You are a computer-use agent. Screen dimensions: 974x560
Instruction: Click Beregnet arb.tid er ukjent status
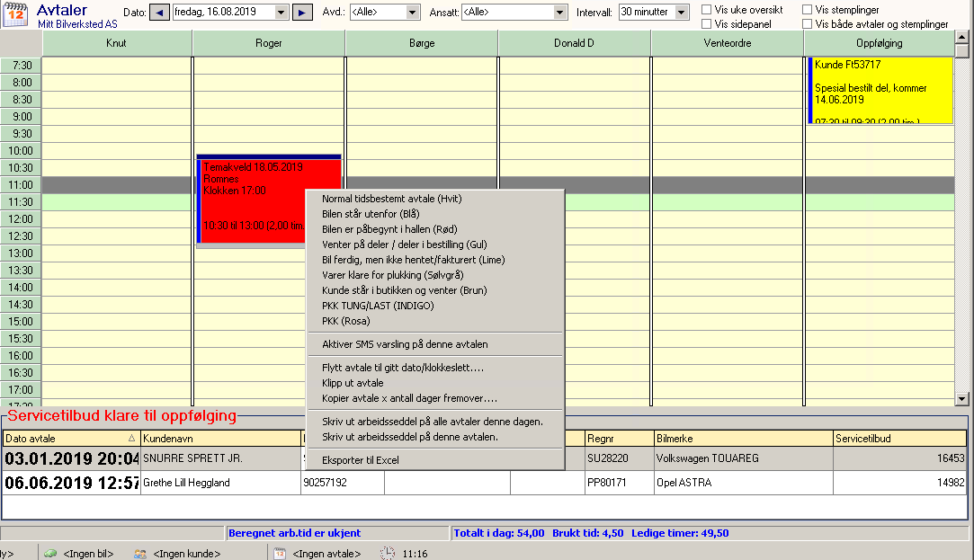[294, 533]
